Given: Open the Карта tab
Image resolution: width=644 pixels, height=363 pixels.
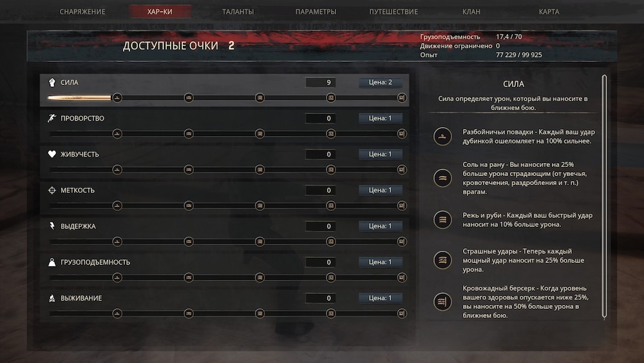Looking at the screenshot, I should pos(549,12).
